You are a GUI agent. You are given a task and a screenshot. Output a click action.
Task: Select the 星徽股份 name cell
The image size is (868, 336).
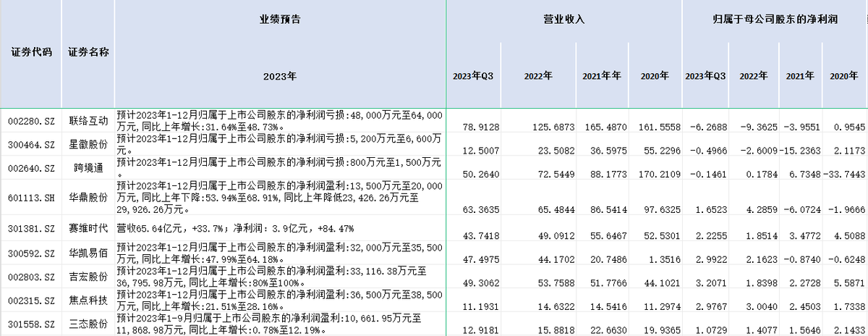(88, 145)
